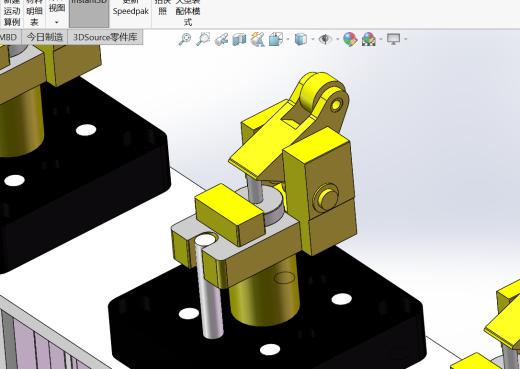Expand the Apply Scene dropdown arrow

(381, 39)
